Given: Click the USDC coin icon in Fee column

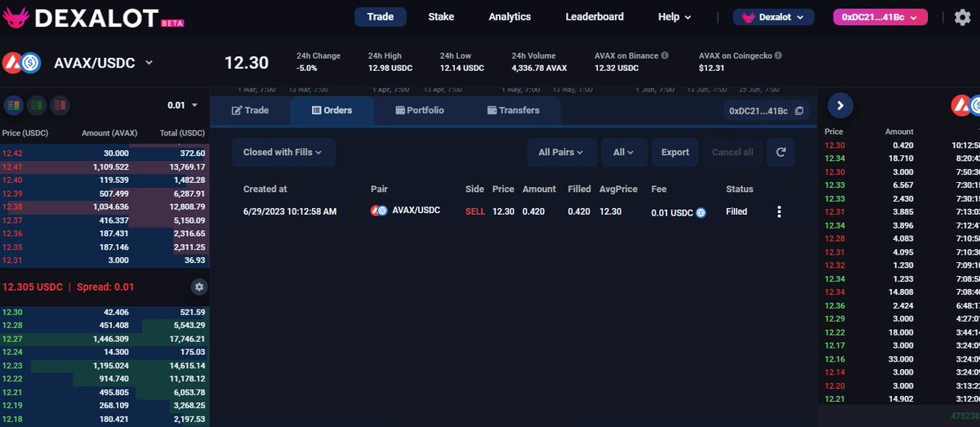Looking at the screenshot, I should [x=701, y=212].
